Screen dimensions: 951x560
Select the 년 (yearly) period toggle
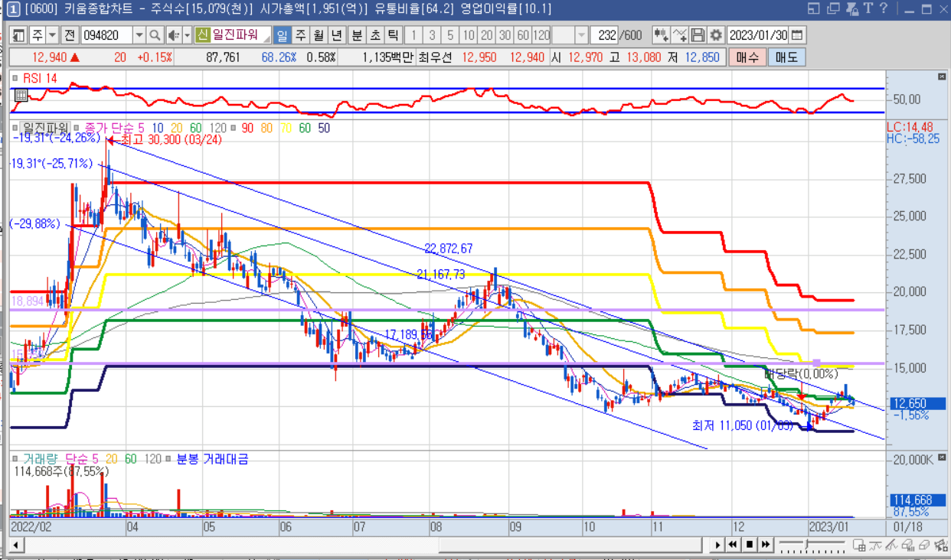[x=336, y=35]
